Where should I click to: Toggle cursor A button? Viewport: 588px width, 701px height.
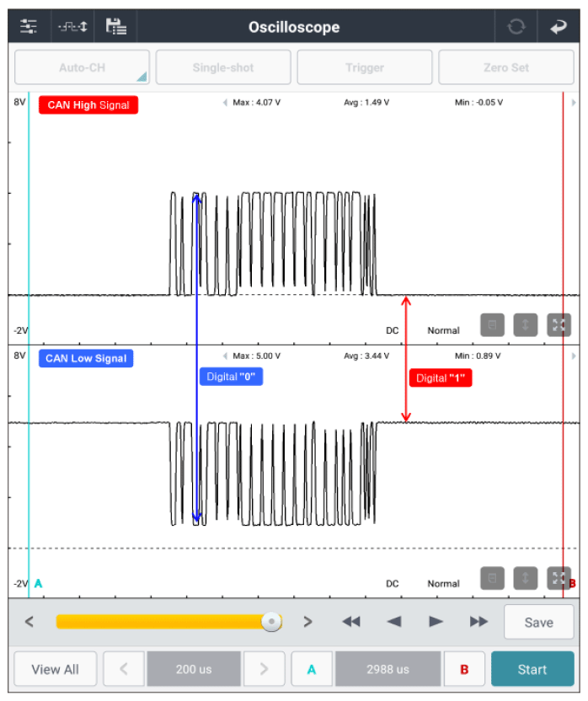tap(312, 670)
